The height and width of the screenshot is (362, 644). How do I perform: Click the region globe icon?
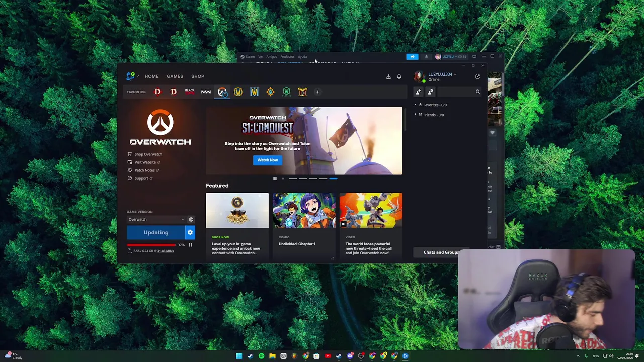pyautogui.click(x=191, y=219)
